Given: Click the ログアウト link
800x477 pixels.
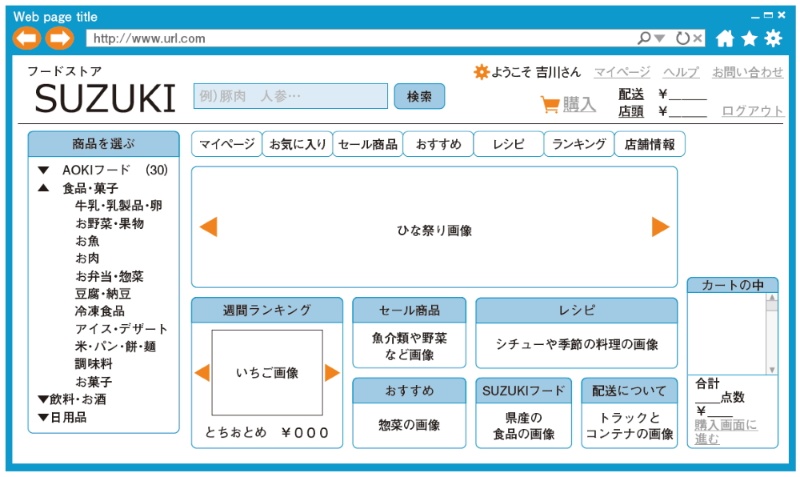Looking at the screenshot, I should tap(752, 111).
